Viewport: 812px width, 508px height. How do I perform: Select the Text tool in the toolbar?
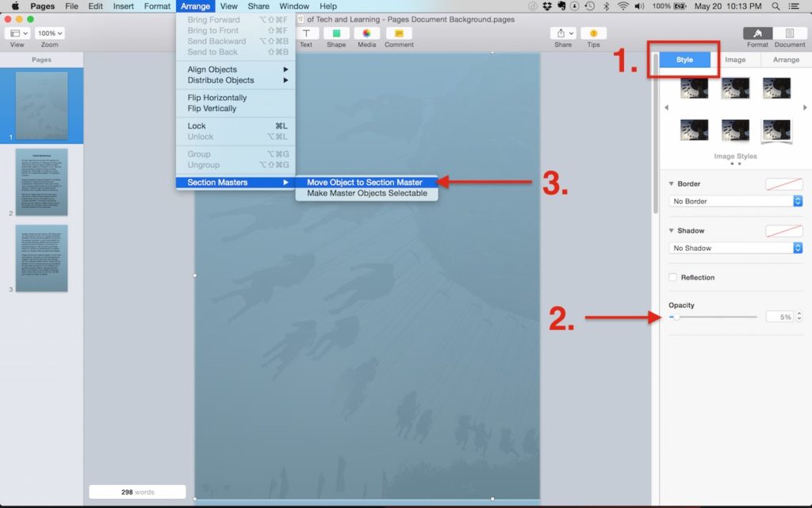tap(307, 33)
